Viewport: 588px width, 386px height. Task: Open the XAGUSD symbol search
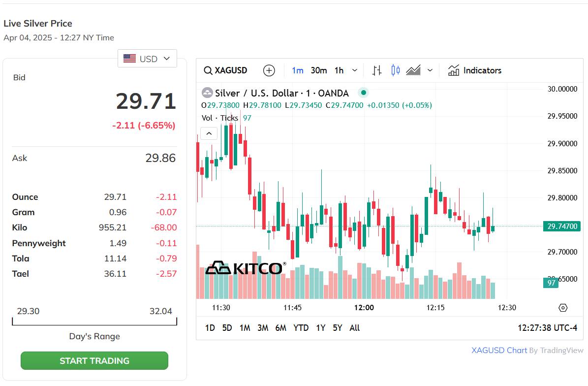[x=225, y=70]
